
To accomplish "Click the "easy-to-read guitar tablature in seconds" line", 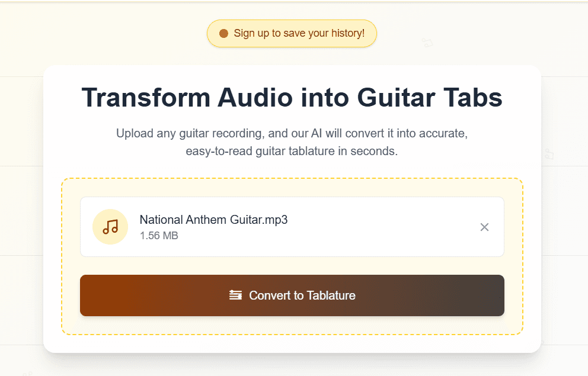I will (x=292, y=151).
